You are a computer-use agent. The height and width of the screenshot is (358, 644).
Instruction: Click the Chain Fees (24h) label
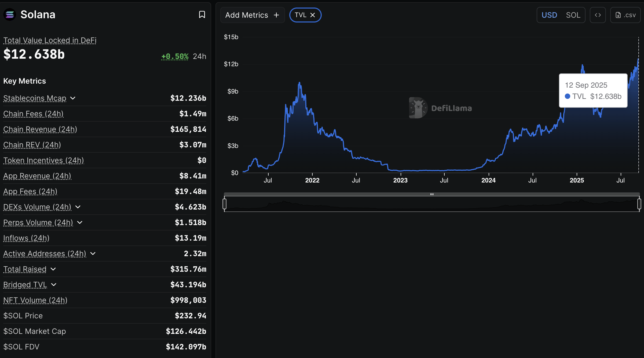click(33, 114)
